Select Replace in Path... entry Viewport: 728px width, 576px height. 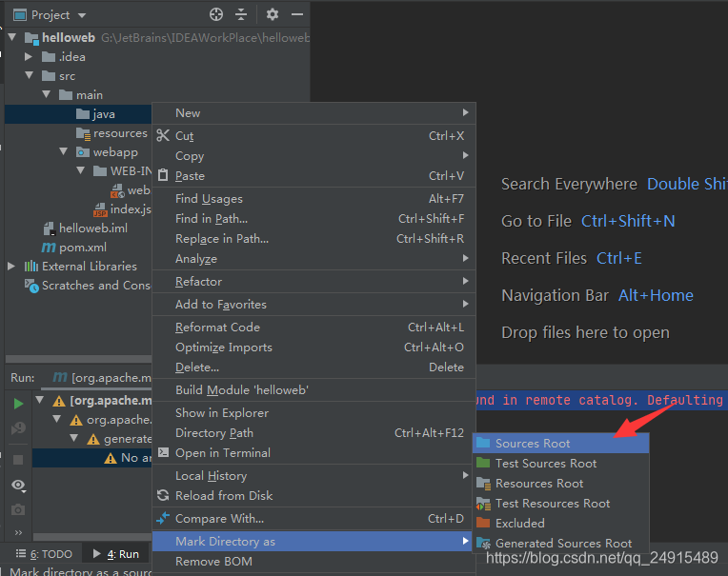(x=313, y=238)
